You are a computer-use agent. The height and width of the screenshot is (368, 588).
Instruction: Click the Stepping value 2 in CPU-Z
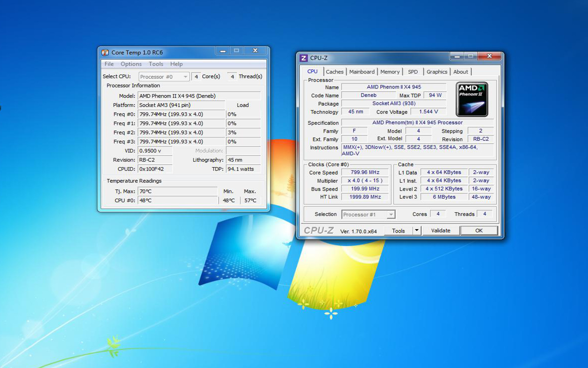[x=481, y=131]
